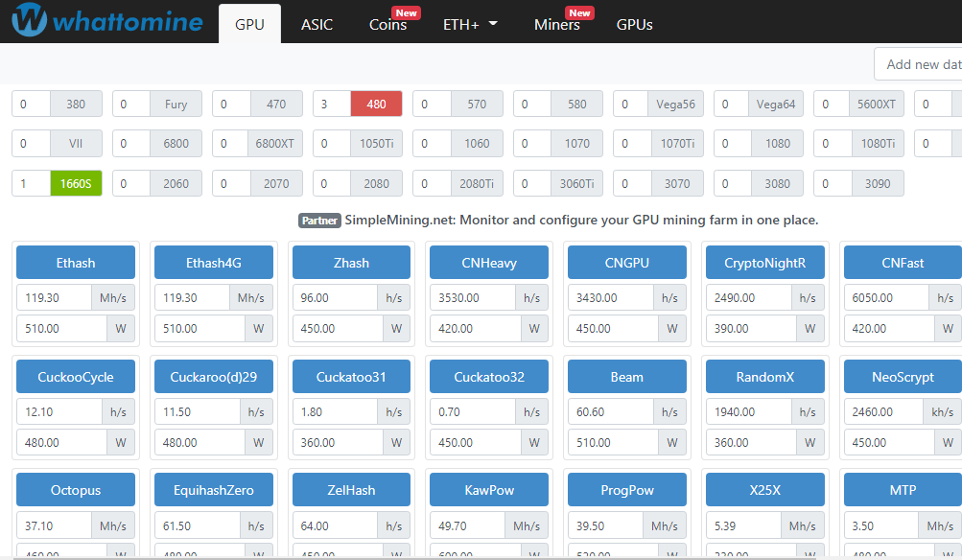Click the Ethash hashrate field 119.30
Viewport: 962px width, 560px height.
tap(54, 297)
